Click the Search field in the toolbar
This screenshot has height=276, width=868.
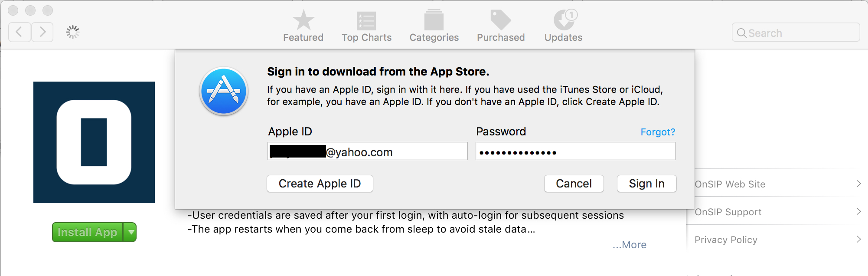[796, 33]
